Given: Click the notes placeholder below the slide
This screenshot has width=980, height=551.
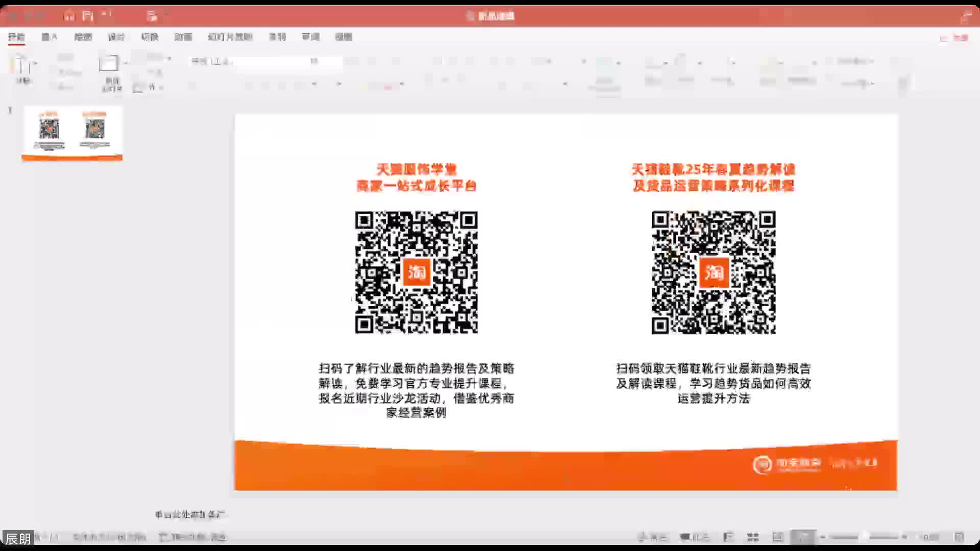Looking at the screenshot, I should pyautogui.click(x=190, y=514).
